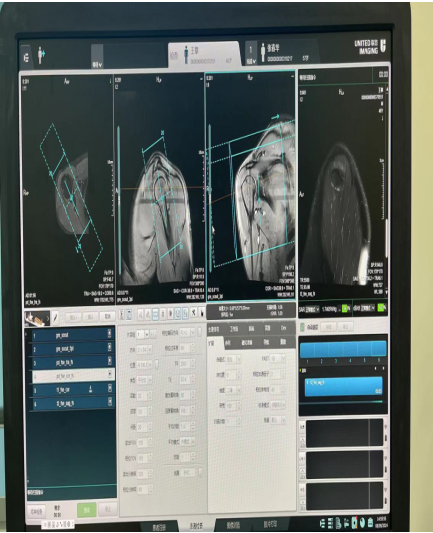Viewport: 433px width, 533px height.
Task: Click the United Imaging logo
Action: (370, 47)
